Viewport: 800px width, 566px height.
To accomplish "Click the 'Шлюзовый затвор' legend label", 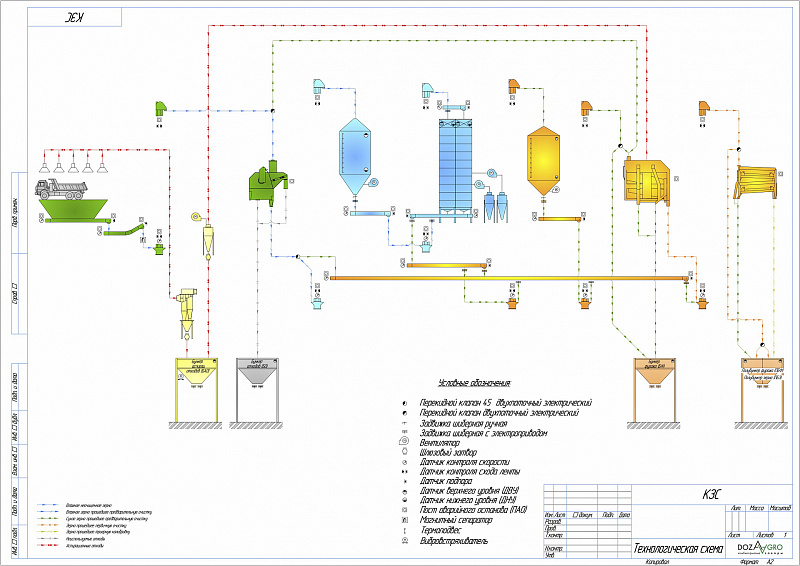I will (x=448, y=452).
